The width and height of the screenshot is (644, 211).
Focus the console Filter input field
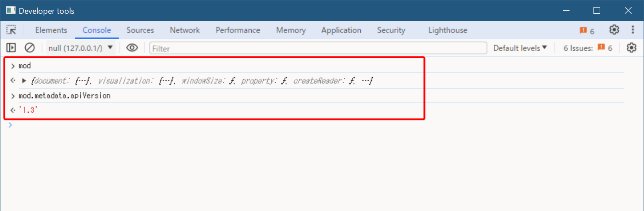click(318, 48)
